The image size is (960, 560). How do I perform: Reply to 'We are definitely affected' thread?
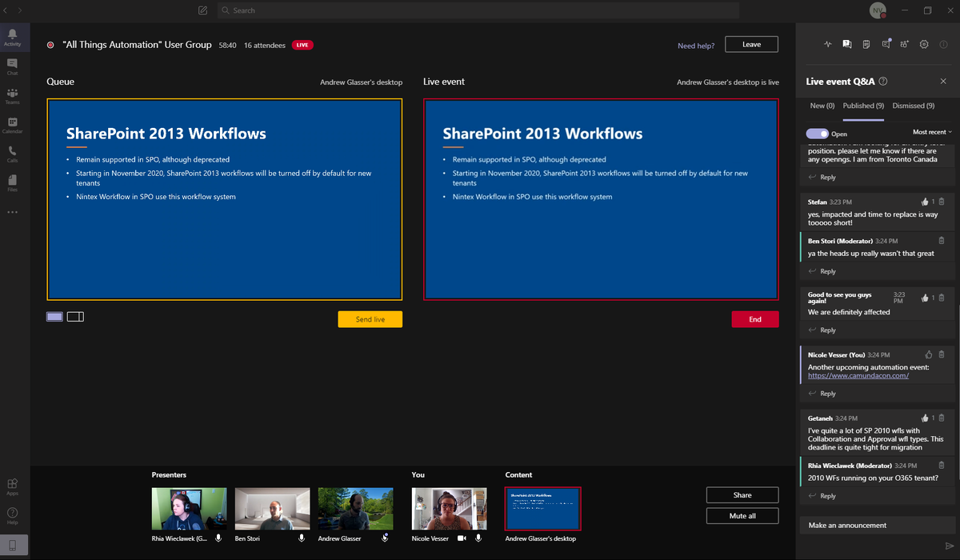point(822,330)
